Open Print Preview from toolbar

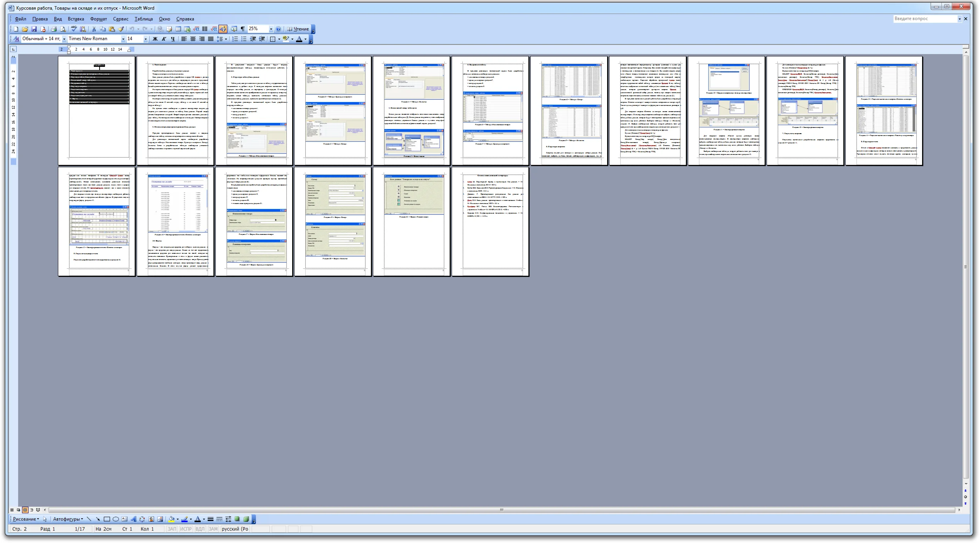point(63,29)
